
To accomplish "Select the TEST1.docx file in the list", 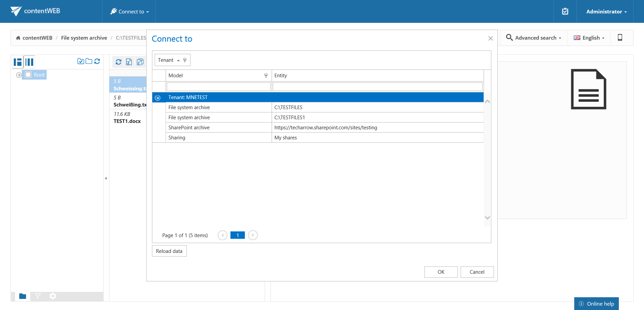I will click(128, 118).
